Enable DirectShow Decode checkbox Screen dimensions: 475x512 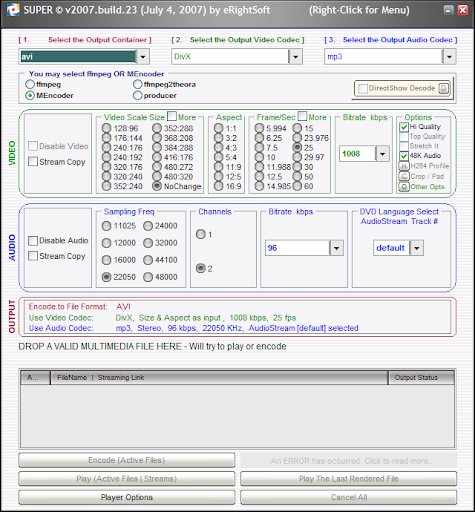(362, 88)
